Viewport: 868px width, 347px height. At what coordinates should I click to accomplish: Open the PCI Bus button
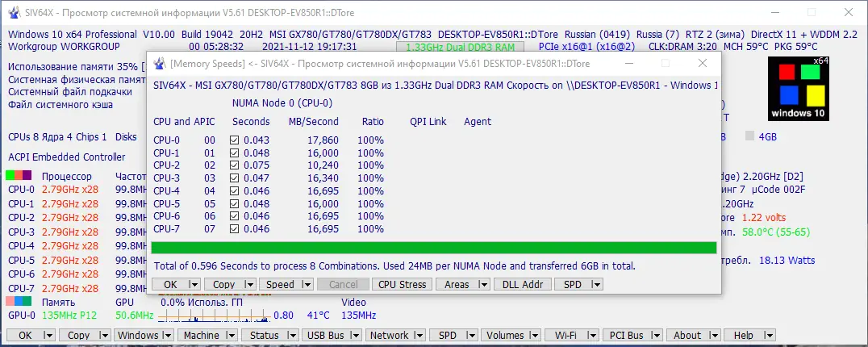[x=632, y=336]
